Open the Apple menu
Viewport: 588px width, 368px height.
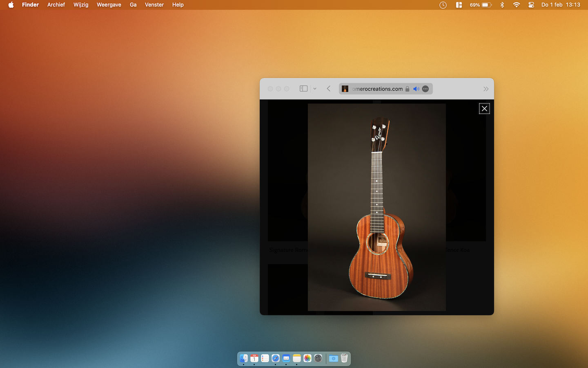coord(11,5)
